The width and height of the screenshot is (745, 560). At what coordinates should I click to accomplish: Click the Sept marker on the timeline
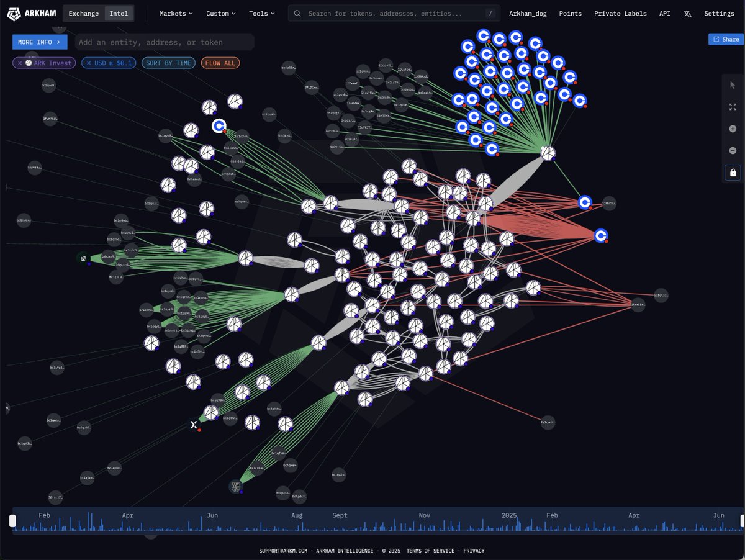(340, 515)
